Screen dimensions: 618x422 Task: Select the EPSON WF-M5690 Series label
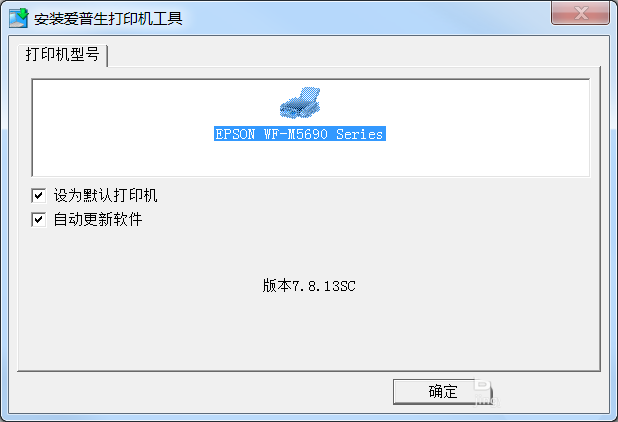(300, 134)
